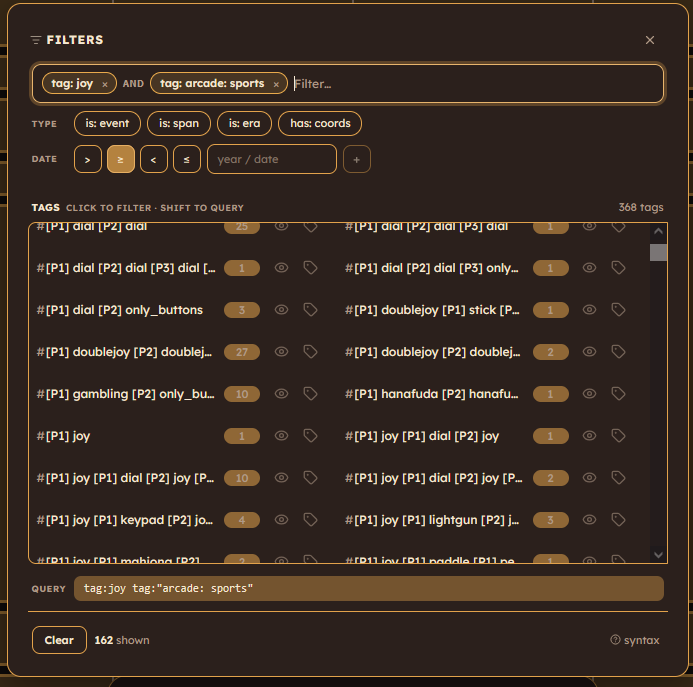
Task: Select the greater-or-equal date operator
Action: point(121,159)
